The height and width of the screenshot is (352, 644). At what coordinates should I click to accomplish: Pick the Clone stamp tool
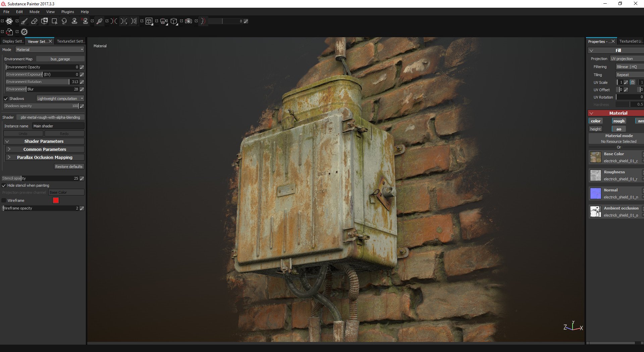click(x=74, y=21)
